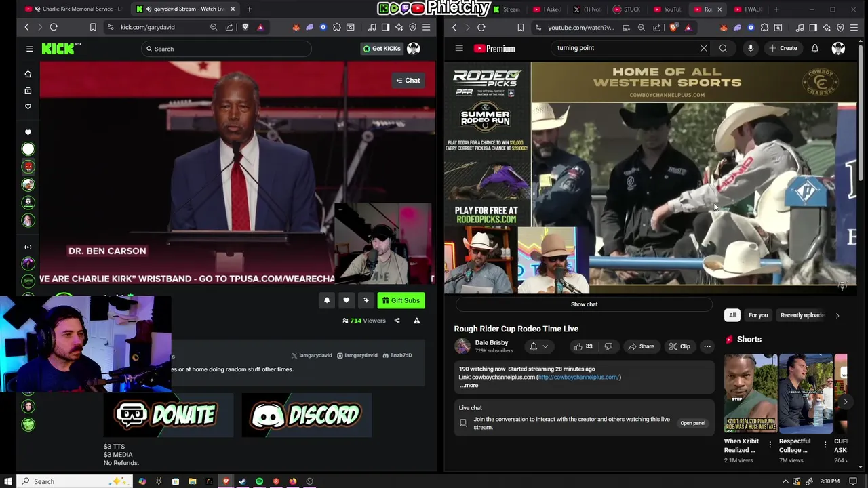Expand Chat panel on Kick stream
This screenshot has height=488, width=868.
click(x=408, y=80)
